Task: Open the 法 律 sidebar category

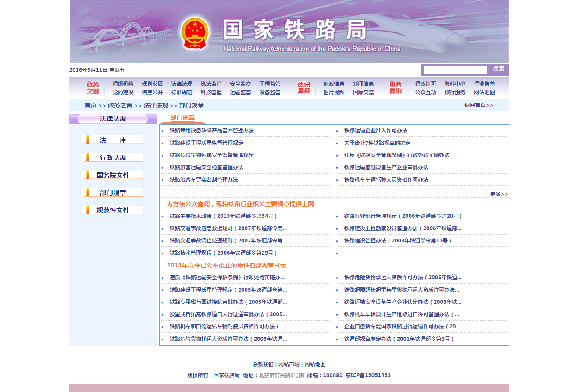Action: [x=113, y=140]
